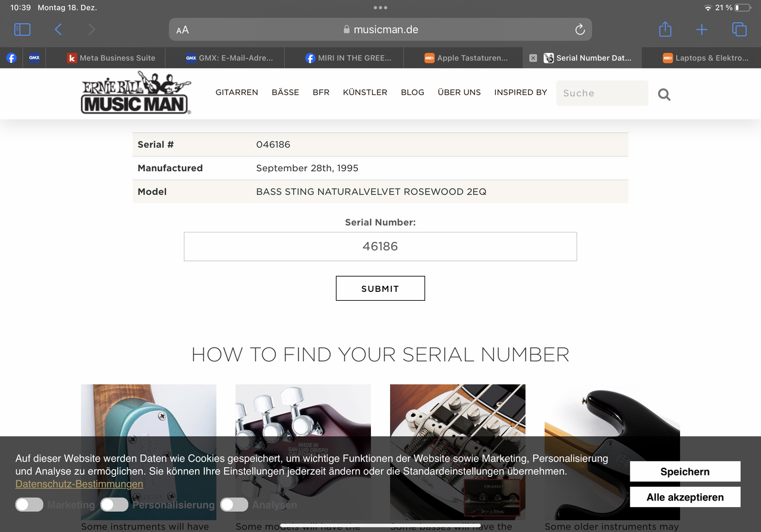Screen dimensions: 761x532
Task: Close the Serial Number Dat... tab
Action: (x=533, y=58)
